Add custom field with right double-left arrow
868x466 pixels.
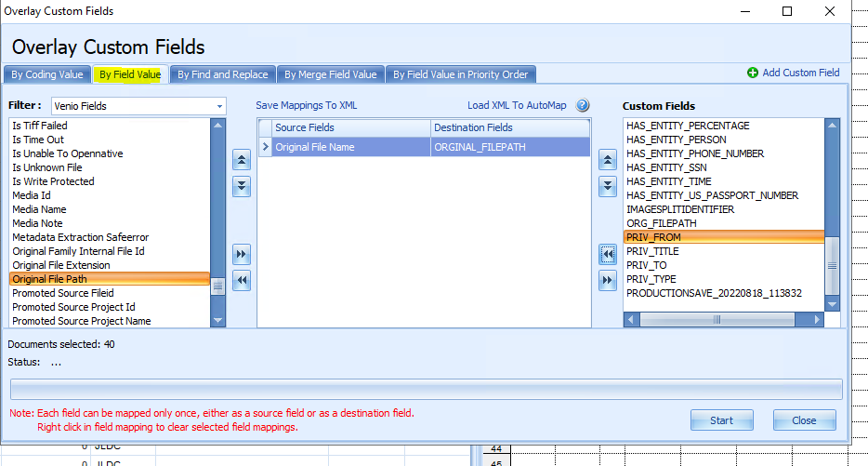tap(607, 254)
